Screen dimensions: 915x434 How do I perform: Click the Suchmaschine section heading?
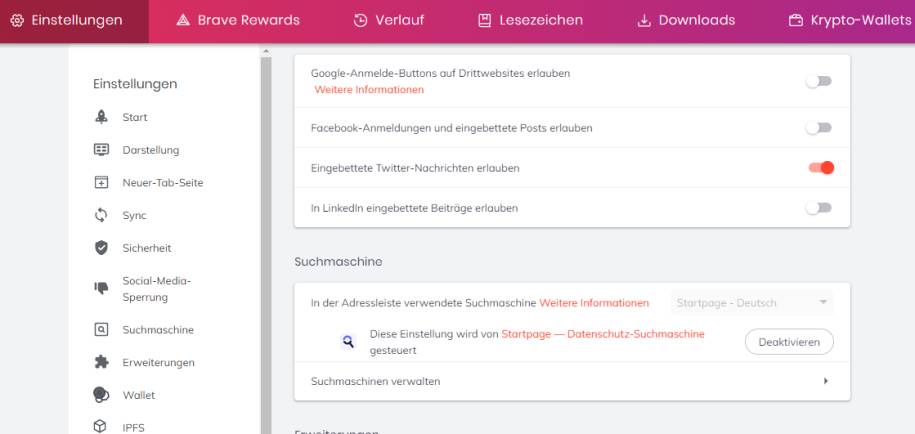tap(338, 262)
